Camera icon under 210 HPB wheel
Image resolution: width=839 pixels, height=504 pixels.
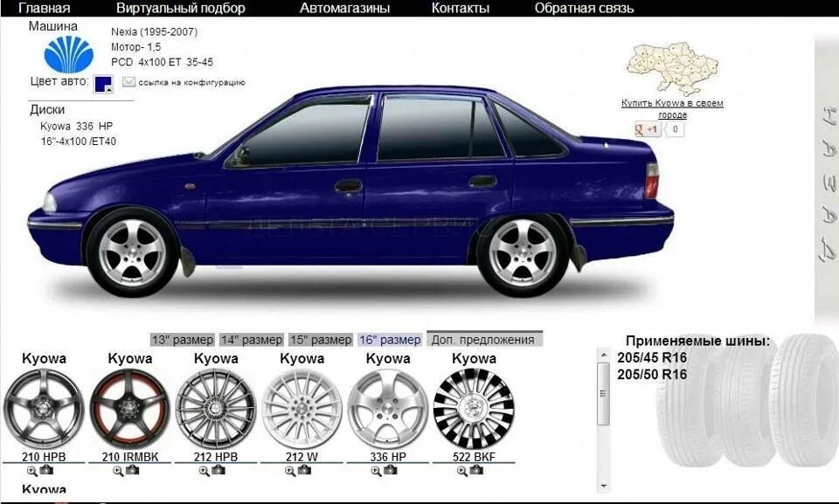[46, 470]
